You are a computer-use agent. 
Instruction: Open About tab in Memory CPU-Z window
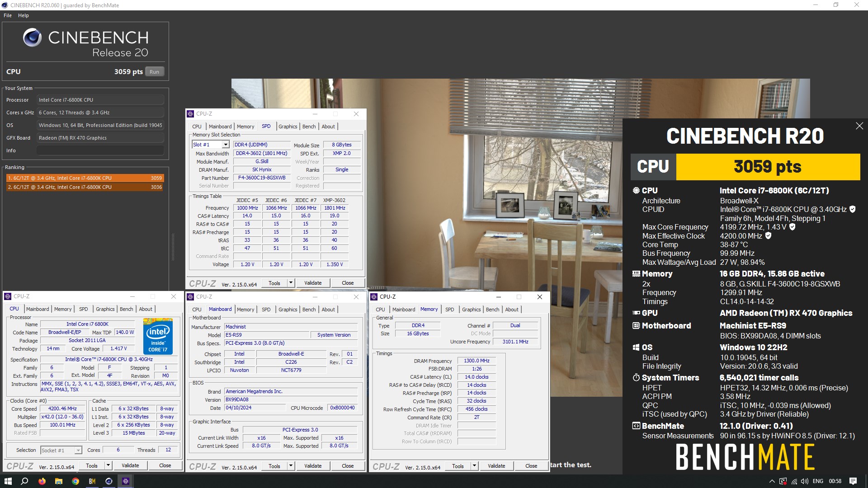pos(512,310)
